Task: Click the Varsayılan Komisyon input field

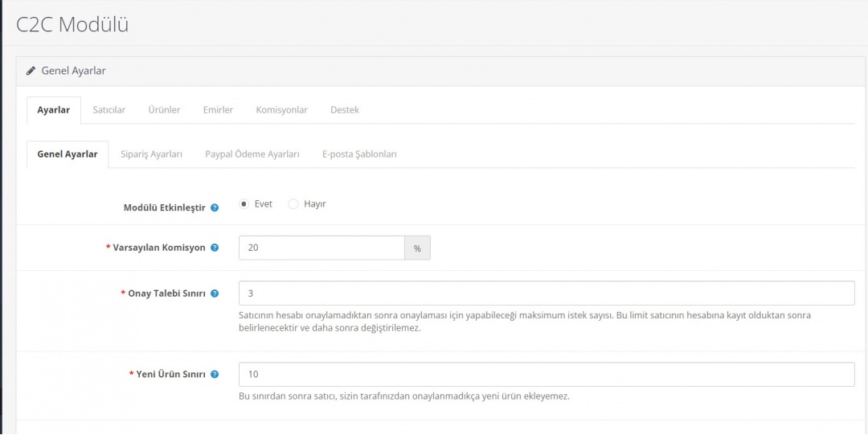Action: pyautogui.click(x=321, y=248)
